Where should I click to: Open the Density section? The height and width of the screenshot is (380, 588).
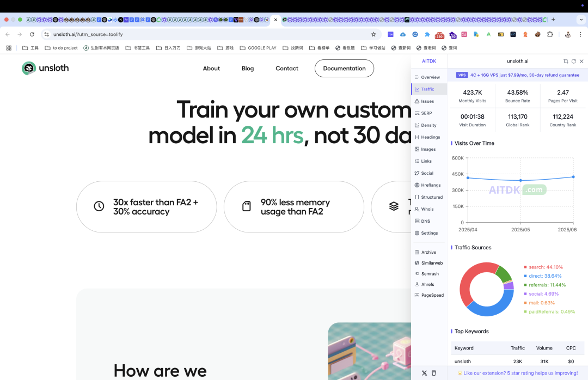[428, 125]
